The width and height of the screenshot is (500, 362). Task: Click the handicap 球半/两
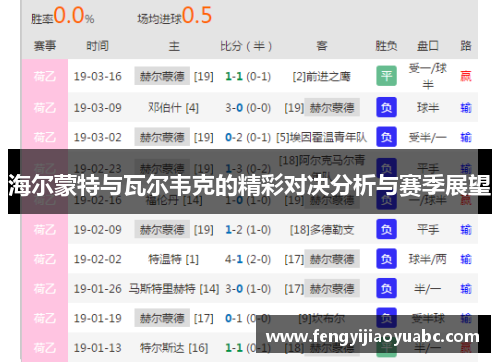coord(428,259)
